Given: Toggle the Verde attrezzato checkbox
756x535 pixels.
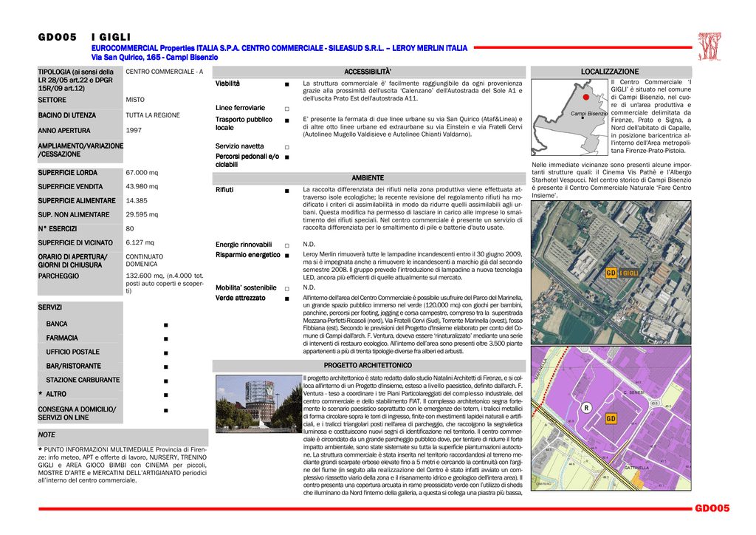Looking at the screenshot, I should [x=287, y=299].
